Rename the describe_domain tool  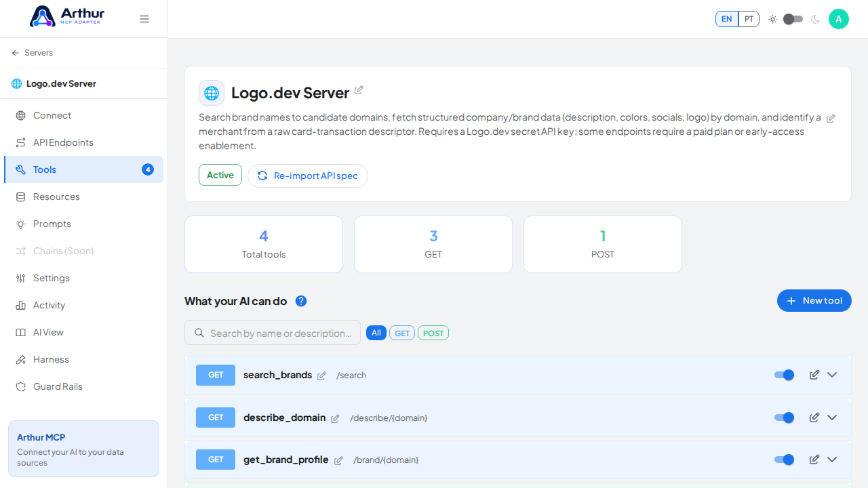click(335, 418)
